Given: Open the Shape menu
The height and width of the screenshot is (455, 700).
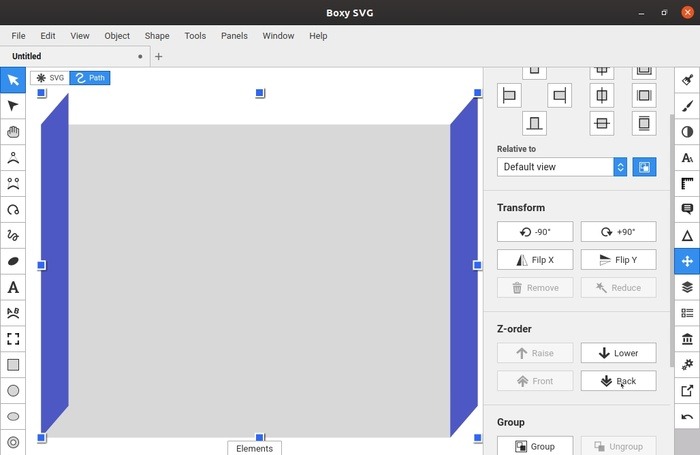Looking at the screenshot, I should coord(157,36).
